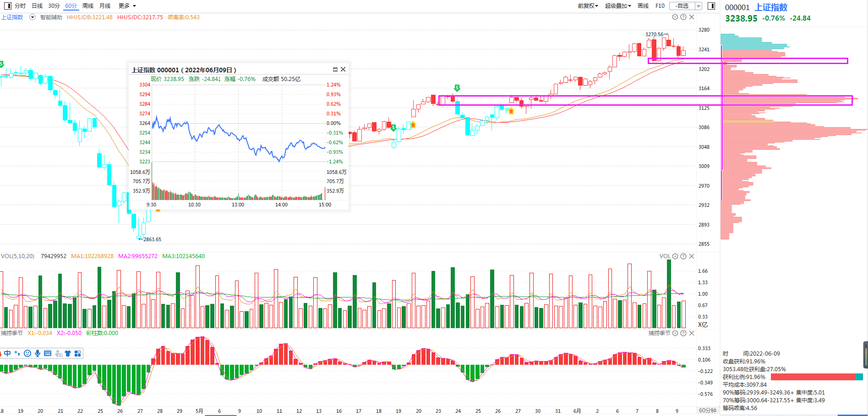Click the 捕捞季节 indicator name at left
868x416 pixels.
click(12, 333)
